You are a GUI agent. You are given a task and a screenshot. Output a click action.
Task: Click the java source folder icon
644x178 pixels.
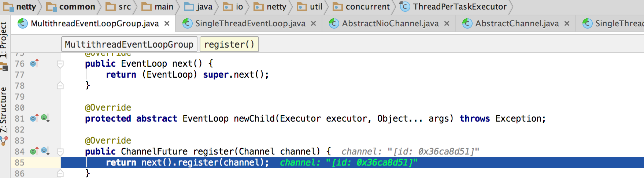point(189,7)
